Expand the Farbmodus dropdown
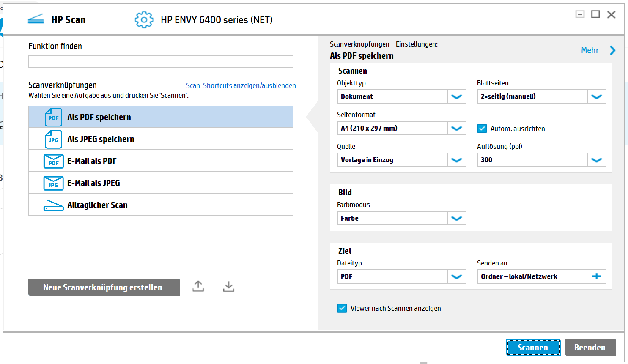This screenshot has height=364, width=628. click(456, 218)
